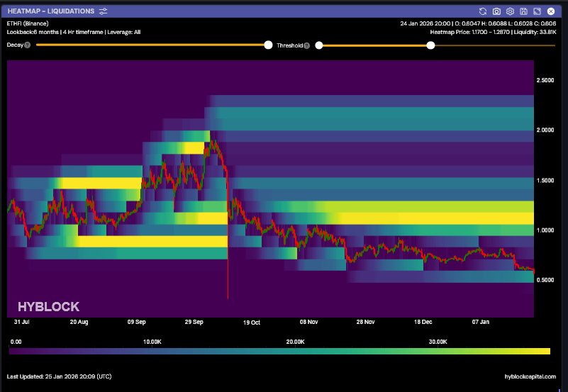Click the refresh icon in header
Image resolution: width=568 pixels, height=392 pixels.
[482, 11]
